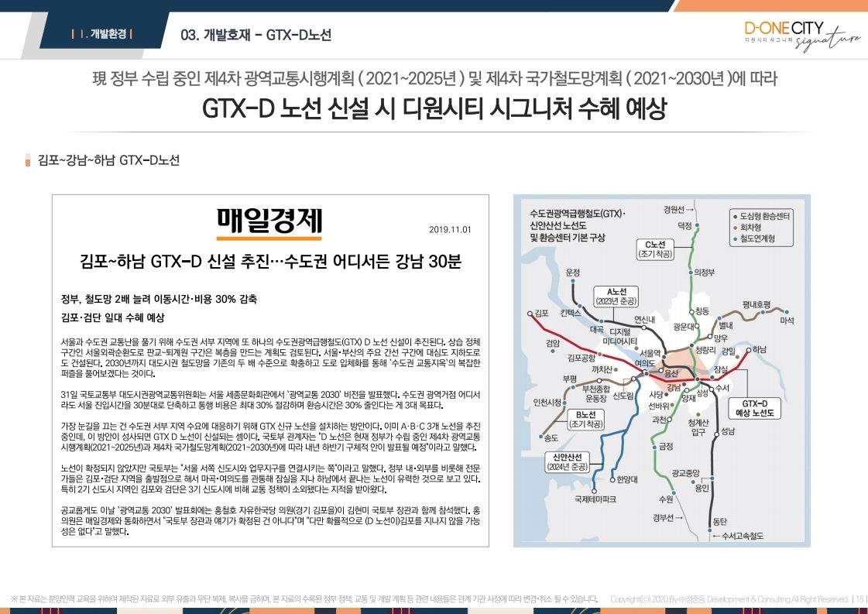Click the '잠실' station label
The image size is (868, 614).
(720, 369)
